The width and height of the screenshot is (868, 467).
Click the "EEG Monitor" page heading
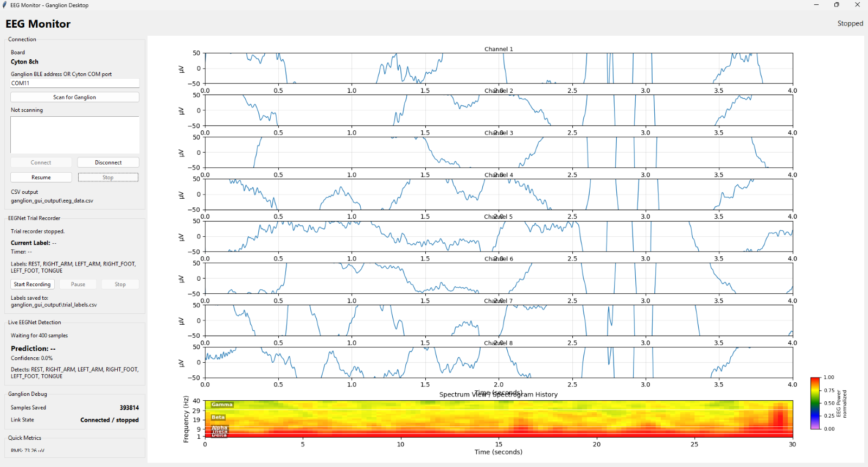(x=38, y=24)
